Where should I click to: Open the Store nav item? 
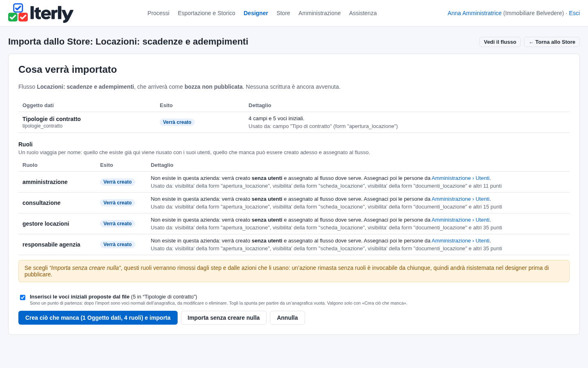coord(283,13)
